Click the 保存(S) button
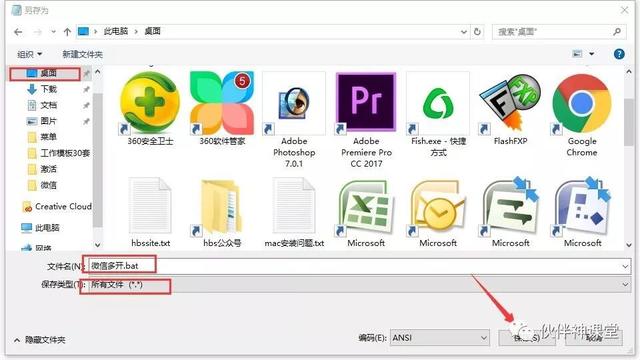Image resolution: width=640 pixels, height=360 pixels. pyautogui.click(x=527, y=338)
